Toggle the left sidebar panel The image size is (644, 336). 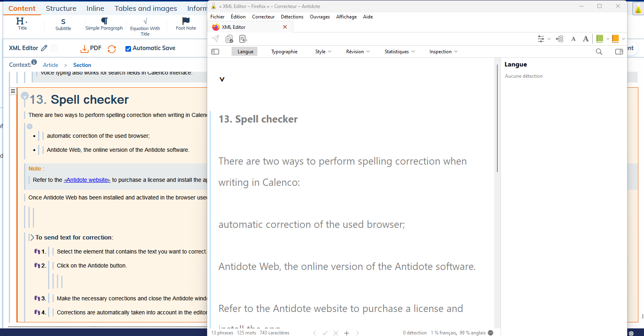(x=215, y=52)
